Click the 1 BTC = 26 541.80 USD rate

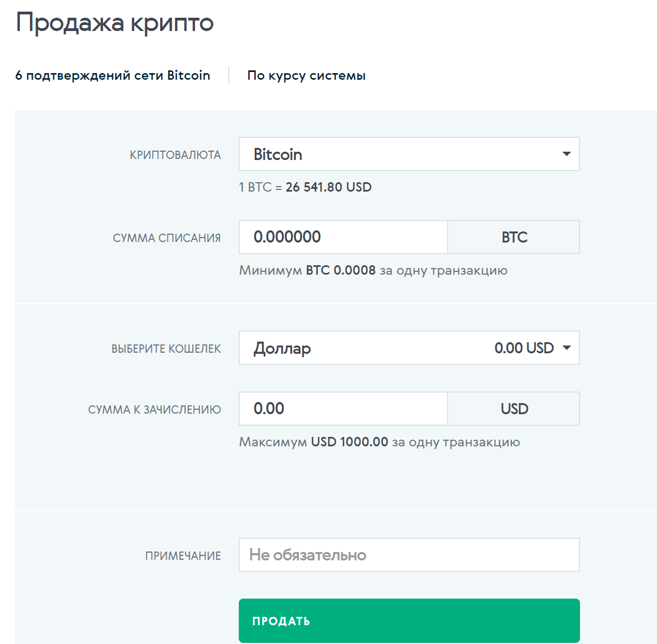pos(305,187)
